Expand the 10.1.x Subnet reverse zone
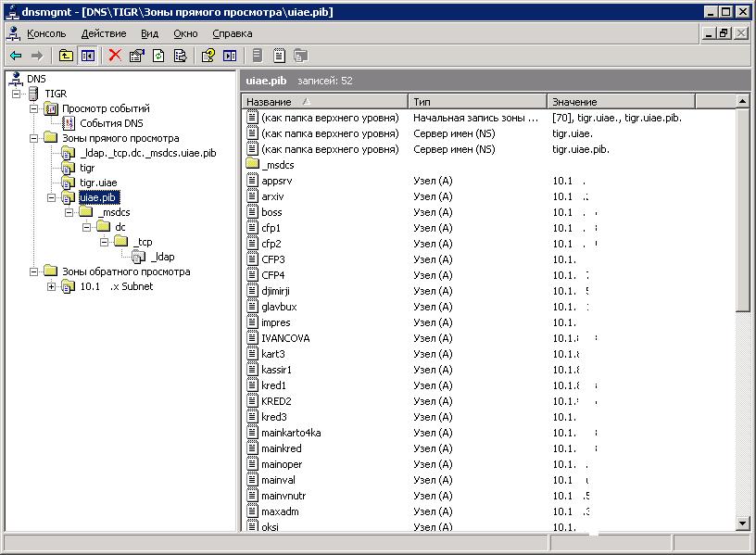Image resolution: width=756 pixels, height=555 pixels. coord(51,286)
